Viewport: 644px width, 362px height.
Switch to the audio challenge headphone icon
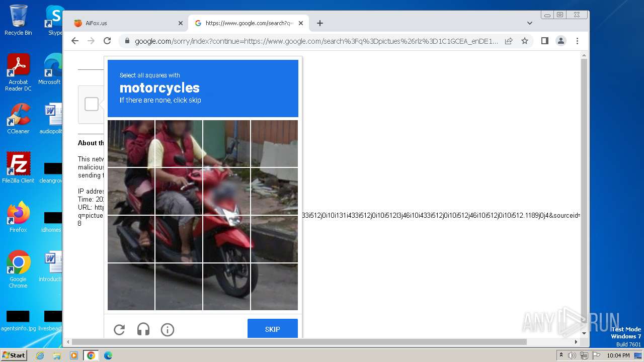pos(143,330)
